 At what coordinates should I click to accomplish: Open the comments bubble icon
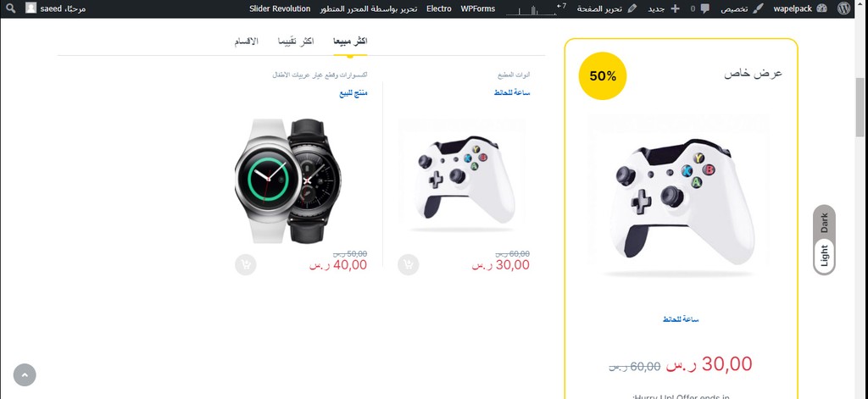pos(704,8)
